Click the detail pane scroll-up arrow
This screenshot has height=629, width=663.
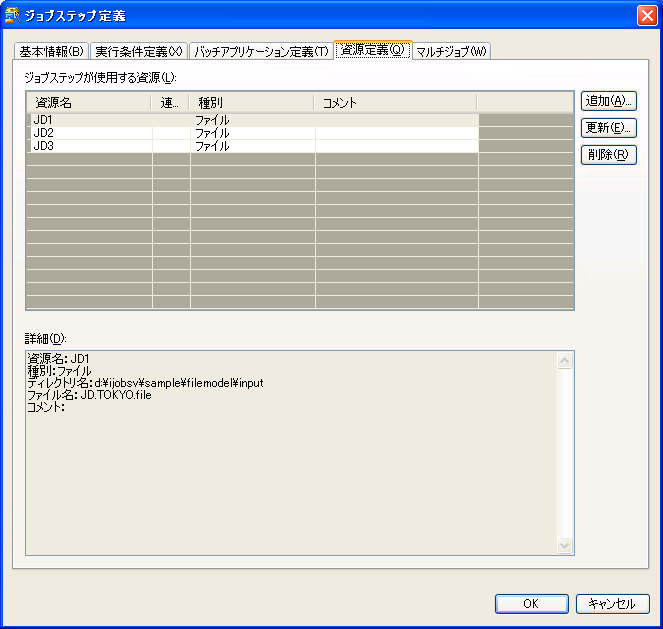564,361
